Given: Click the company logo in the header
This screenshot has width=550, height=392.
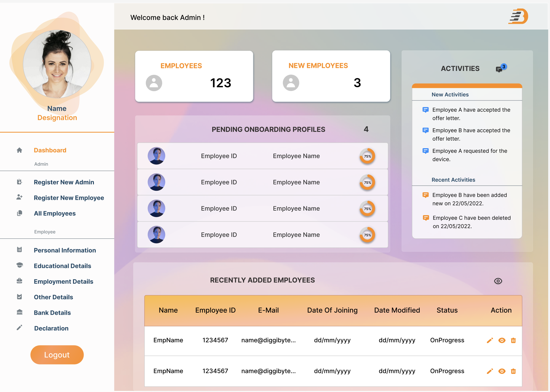Looking at the screenshot, I should click(518, 16).
